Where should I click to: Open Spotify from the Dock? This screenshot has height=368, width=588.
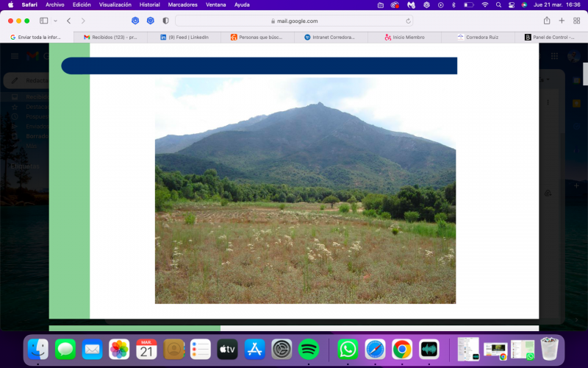coord(309,349)
